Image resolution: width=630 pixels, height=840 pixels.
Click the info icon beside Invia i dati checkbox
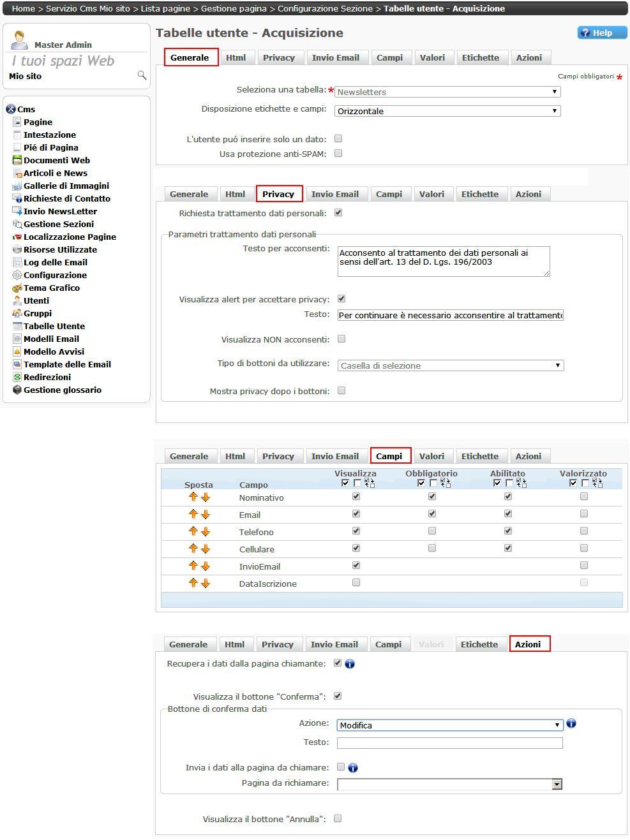(x=353, y=768)
